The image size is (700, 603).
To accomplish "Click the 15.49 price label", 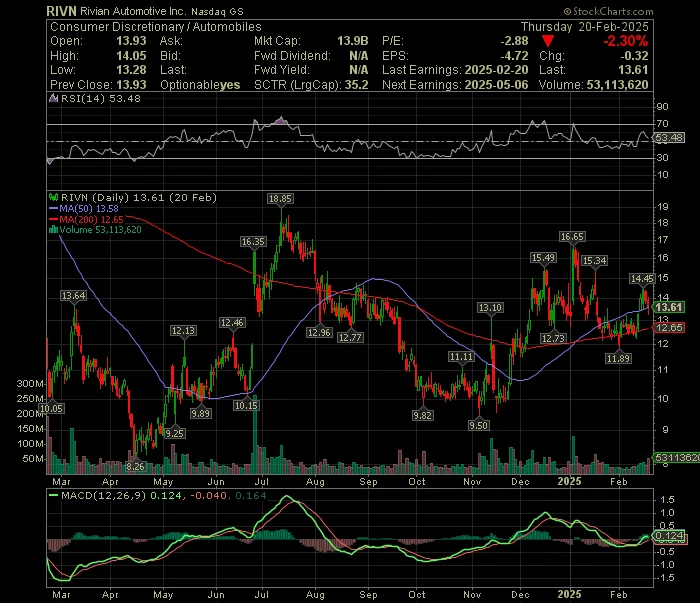I will click(x=543, y=258).
